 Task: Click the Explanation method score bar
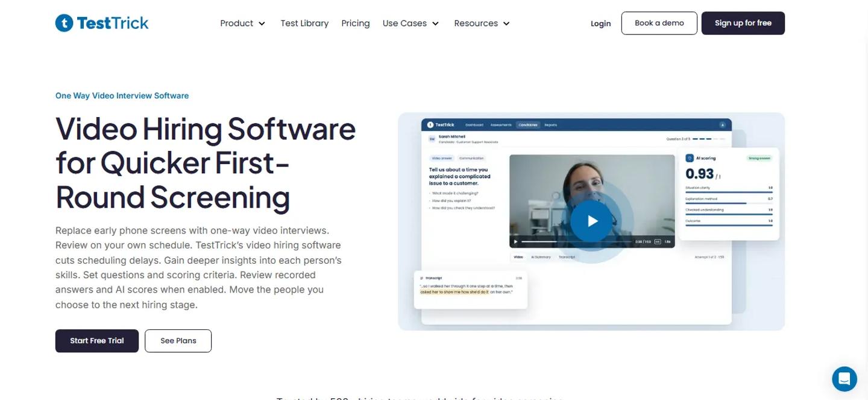tap(729, 203)
